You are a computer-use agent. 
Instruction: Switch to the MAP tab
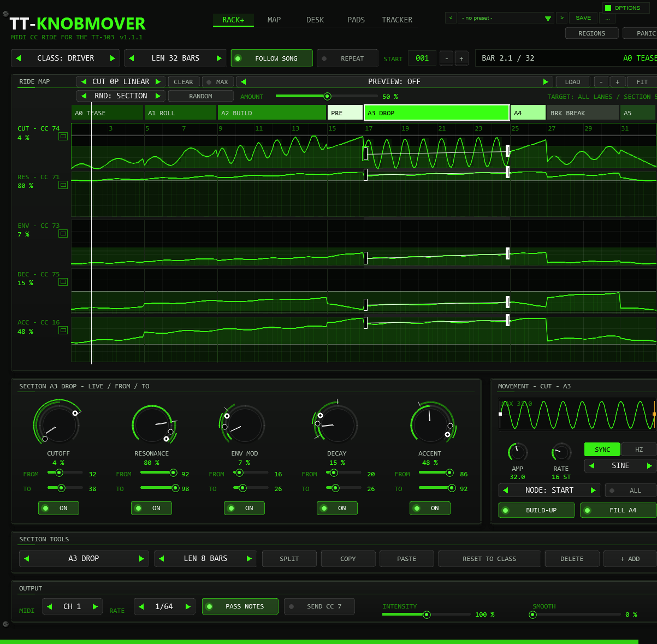pyautogui.click(x=274, y=20)
